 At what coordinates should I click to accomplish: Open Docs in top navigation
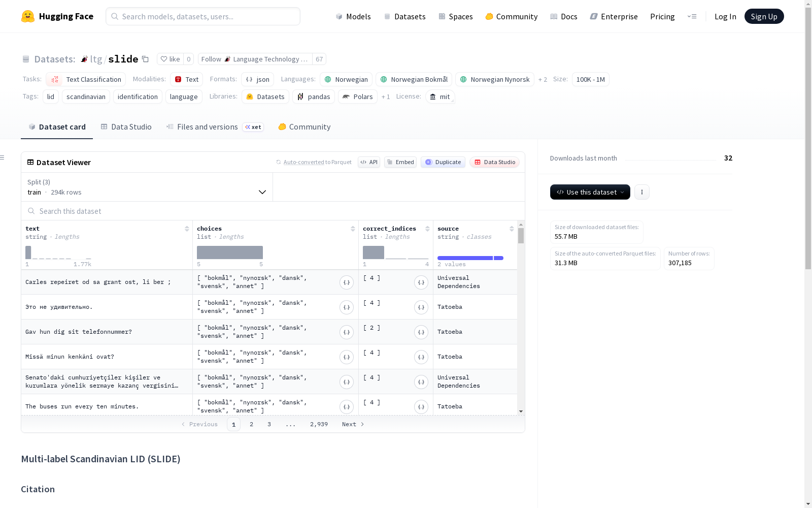tap(564, 16)
